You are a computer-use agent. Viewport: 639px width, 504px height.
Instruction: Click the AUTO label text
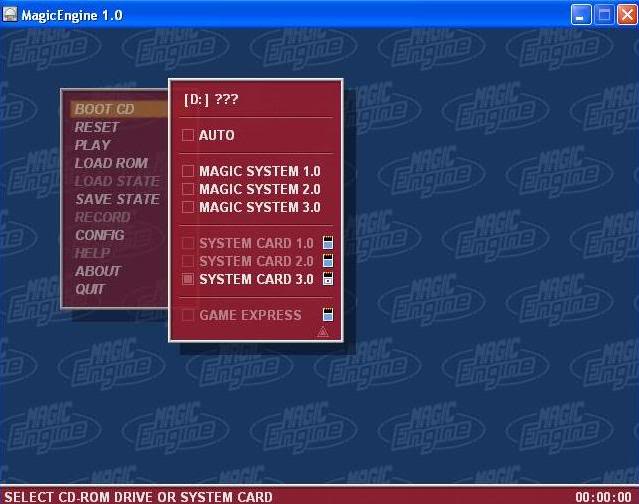tap(216, 135)
